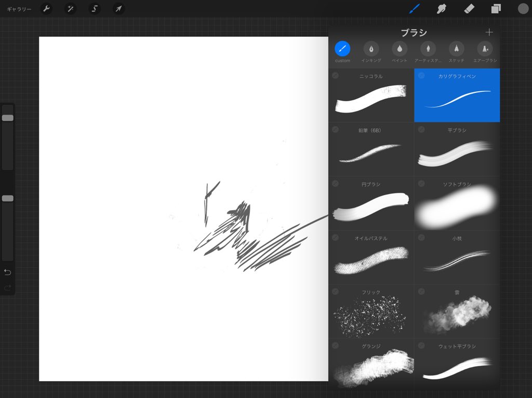Click the brush size slider handle
The image size is (532, 398).
point(8,118)
